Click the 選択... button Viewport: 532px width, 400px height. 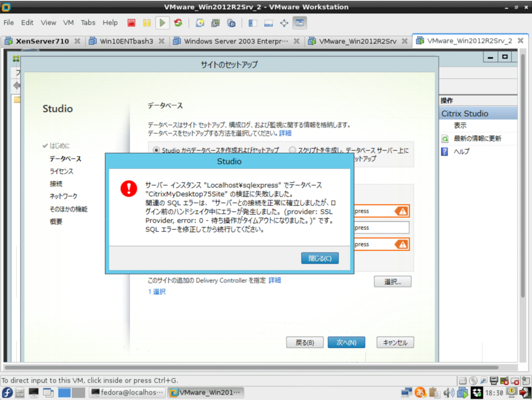point(393,282)
